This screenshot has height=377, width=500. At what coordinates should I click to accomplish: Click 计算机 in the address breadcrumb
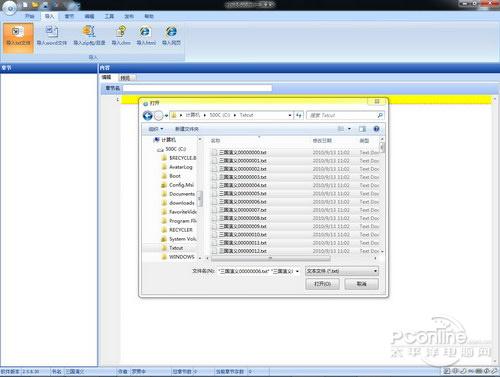pyautogui.click(x=193, y=115)
